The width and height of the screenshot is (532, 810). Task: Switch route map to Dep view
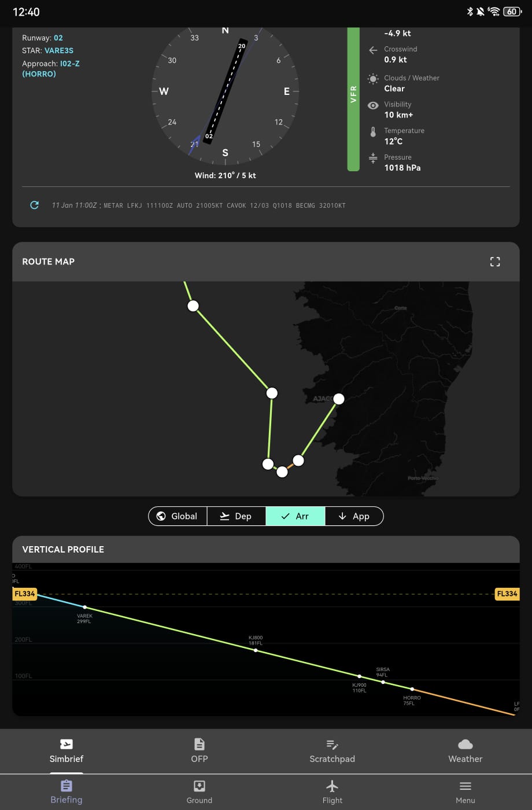tap(236, 516)
